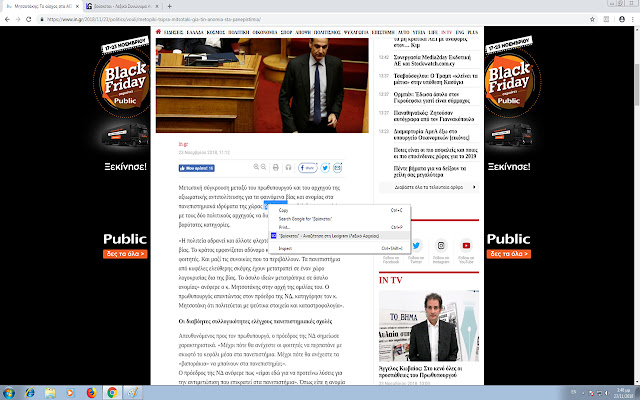Select Print... in the context menu

coord(285,227)
